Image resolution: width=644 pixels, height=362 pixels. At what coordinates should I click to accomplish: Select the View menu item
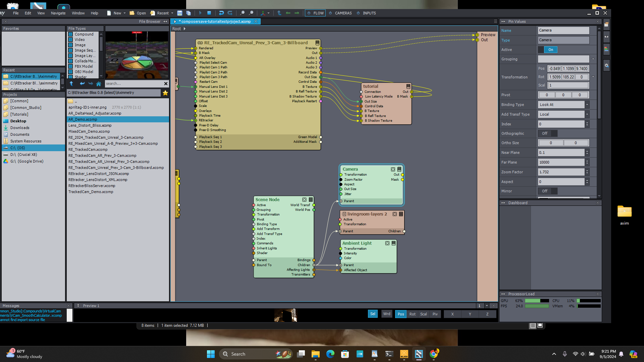(x=41, y=13)
